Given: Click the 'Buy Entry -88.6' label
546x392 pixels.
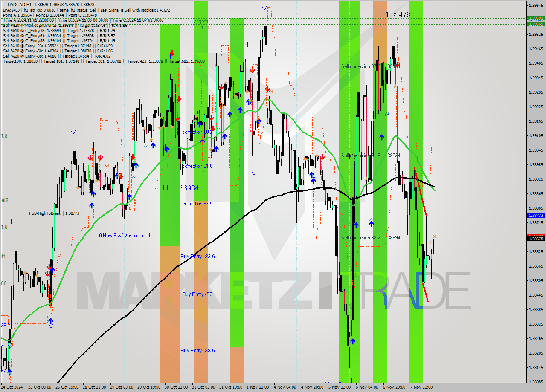Looking at the screenshot, I should pyautogui.click(x=197, y=351).
